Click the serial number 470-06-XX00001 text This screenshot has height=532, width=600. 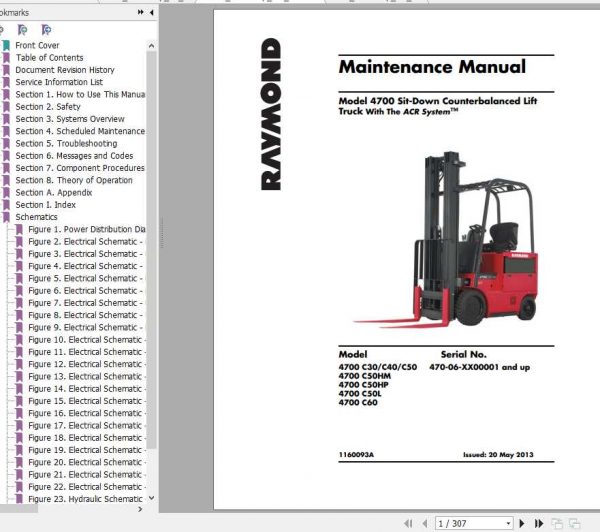pyautogui.click(x=480, y=367)
